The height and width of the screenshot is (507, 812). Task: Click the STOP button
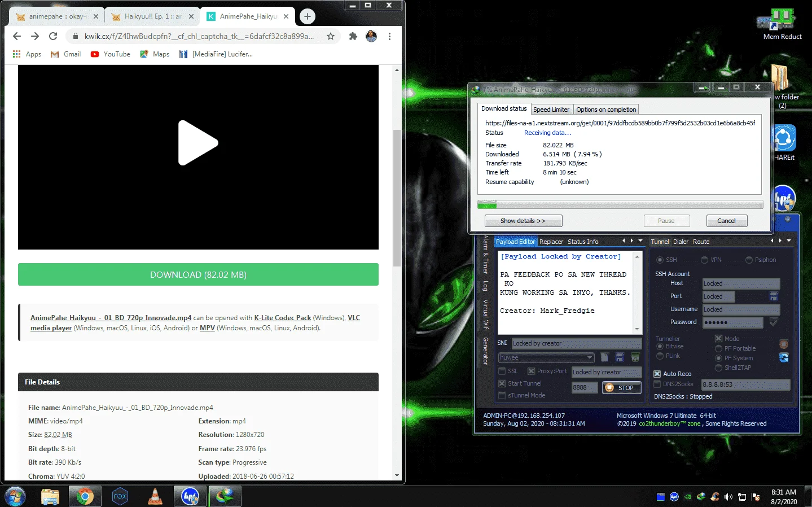621,388
